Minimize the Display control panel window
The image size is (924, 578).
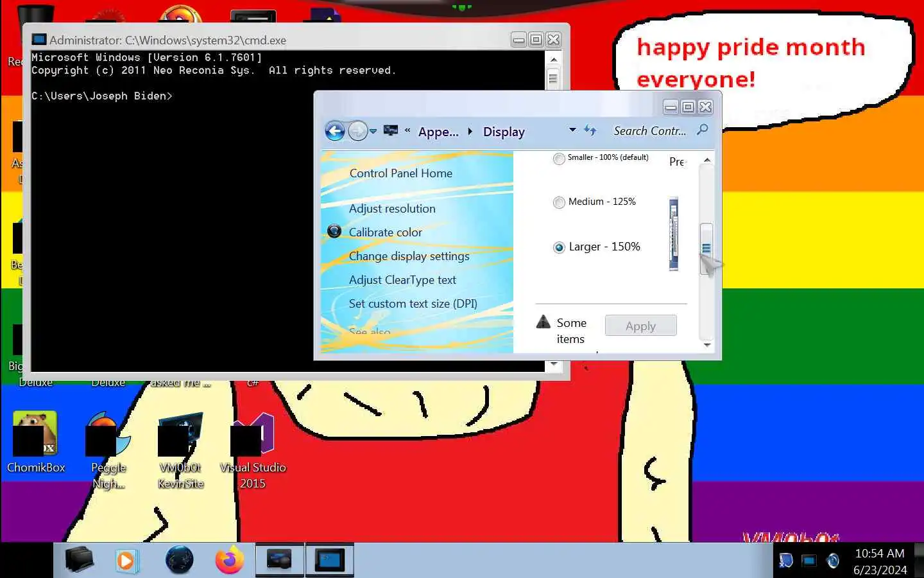coord(671,107)
